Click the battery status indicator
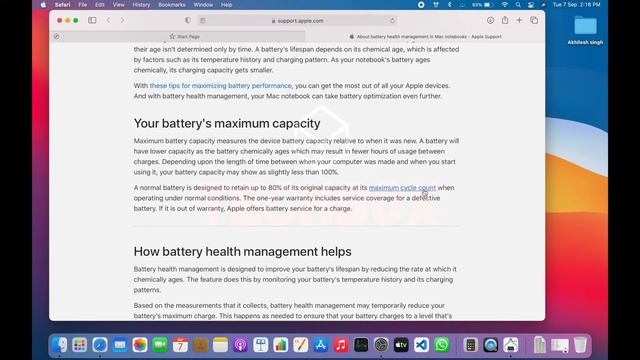This screenshot has height=360, width=640. (x=482, y=5)
